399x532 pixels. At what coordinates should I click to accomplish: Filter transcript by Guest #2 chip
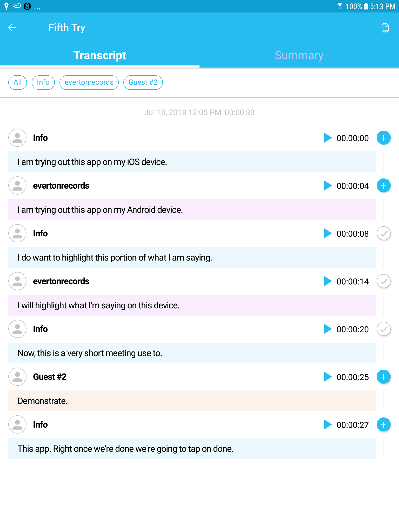coord(143,82)
